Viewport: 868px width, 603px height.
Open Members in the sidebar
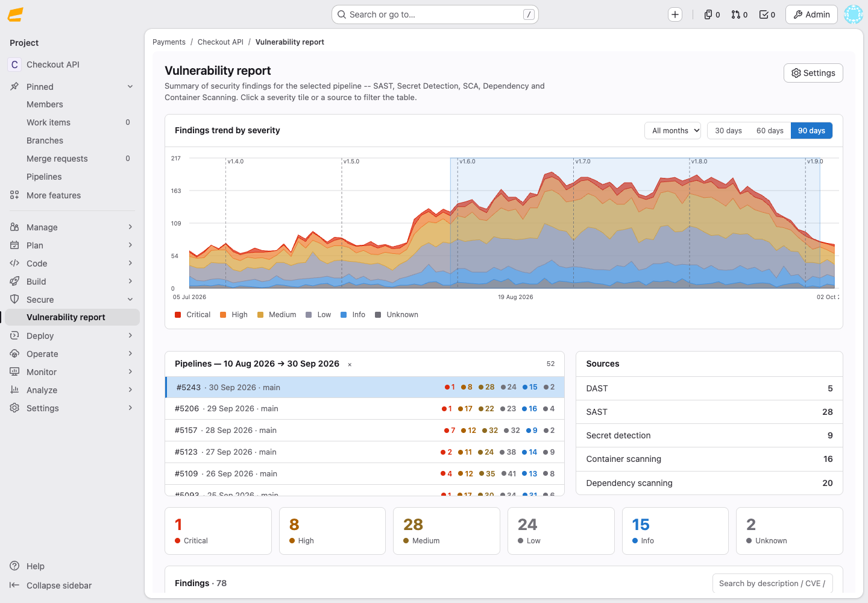point(72,104)
